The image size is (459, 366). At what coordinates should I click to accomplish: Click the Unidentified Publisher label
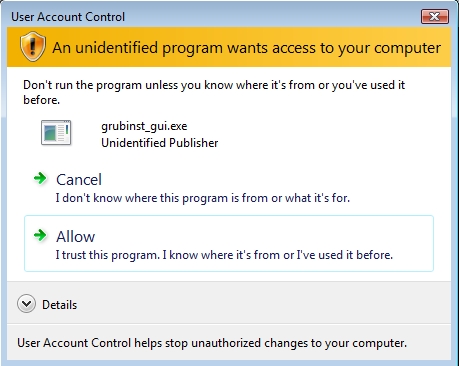pos(160,143)
